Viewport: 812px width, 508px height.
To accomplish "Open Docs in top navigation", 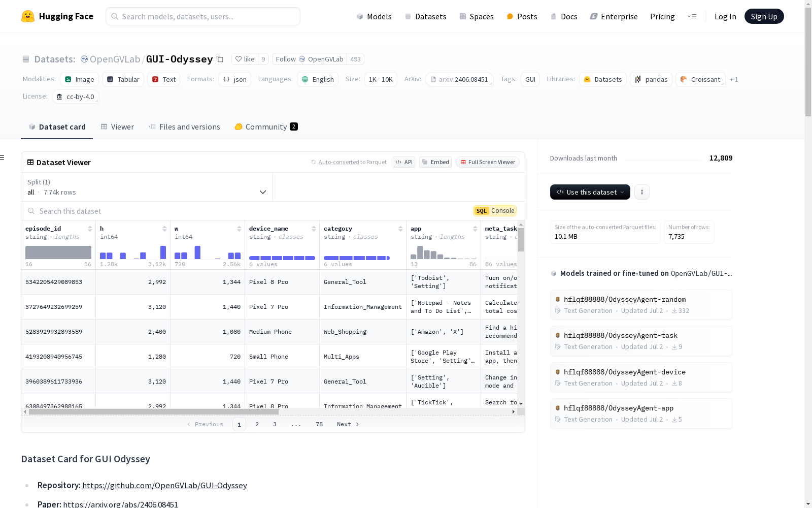I will point(564,16).
